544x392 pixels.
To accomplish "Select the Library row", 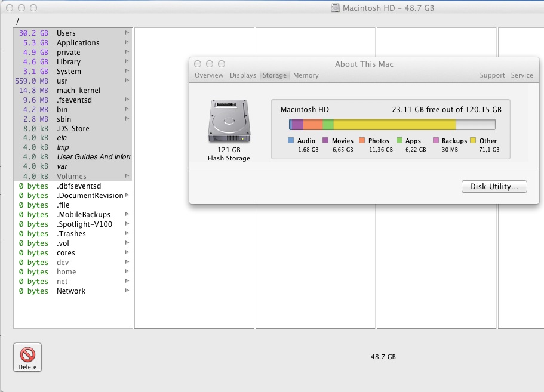I will click(x=73, y=61).
